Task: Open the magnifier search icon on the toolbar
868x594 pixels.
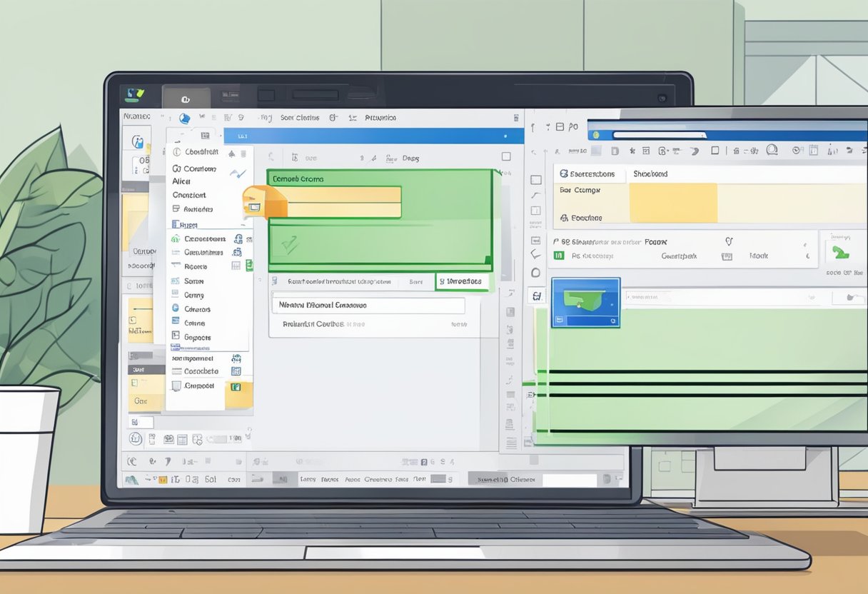Action: pyautogui.click(x=772, y=150)
